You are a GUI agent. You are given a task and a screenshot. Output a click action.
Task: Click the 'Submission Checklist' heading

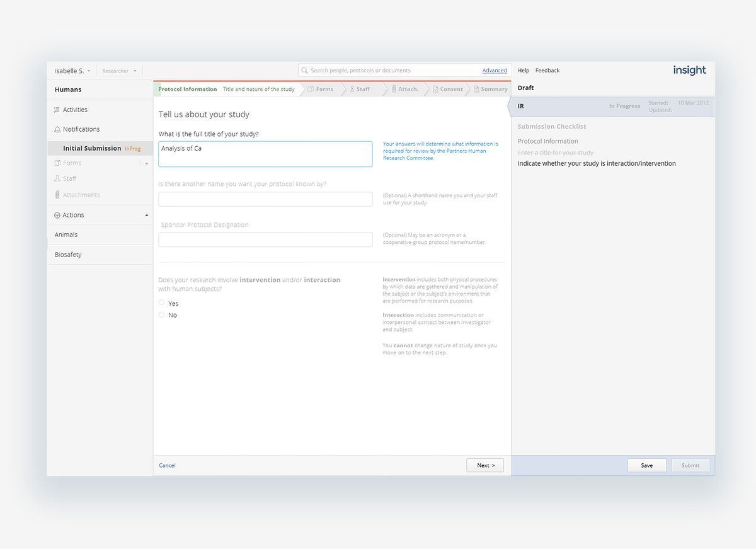tap(552, 127)
